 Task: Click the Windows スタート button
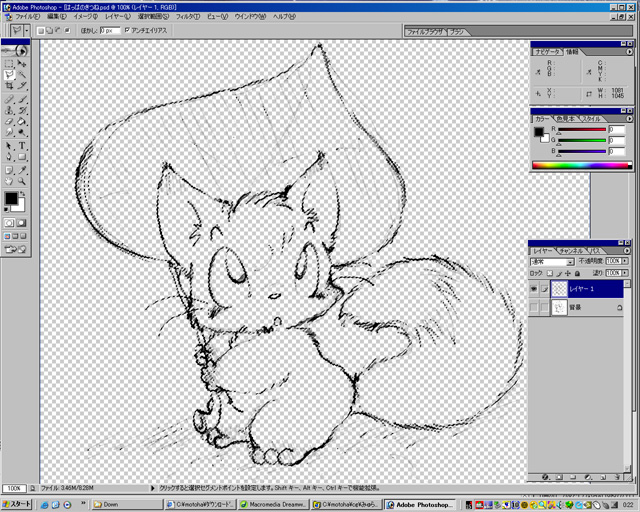[x=16, y=504]
